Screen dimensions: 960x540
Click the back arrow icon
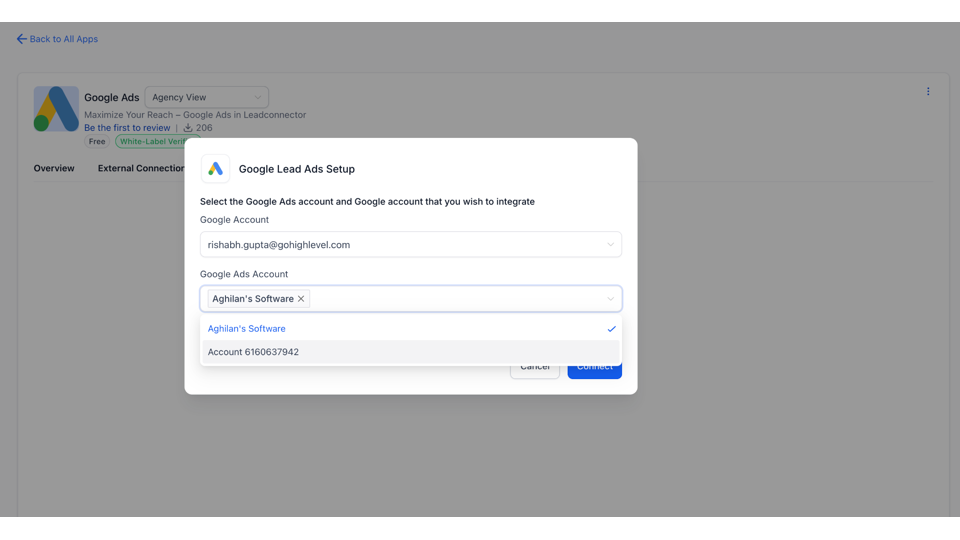click(21, 39)
